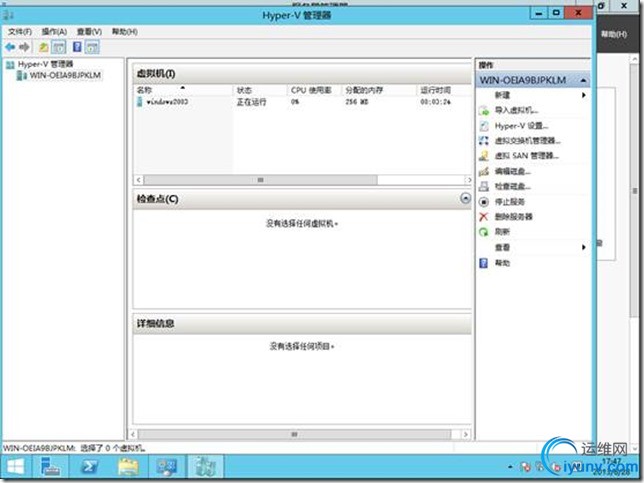644x483 pixels.
Task: Click the Hyper-V window title bar icon
Action: tap(8, 15)
